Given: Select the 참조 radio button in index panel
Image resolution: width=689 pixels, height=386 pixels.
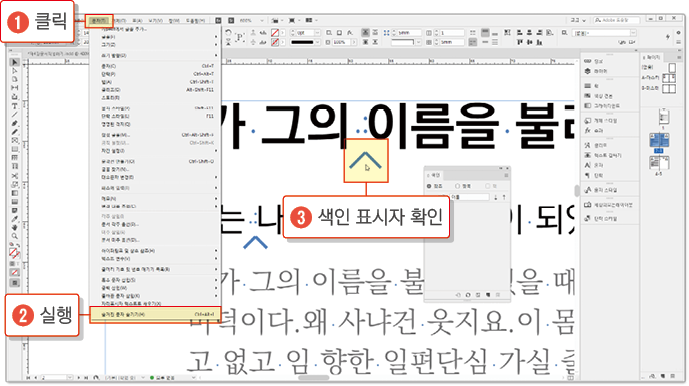Looking at the screenshot, I should click(x=429, y=186).
